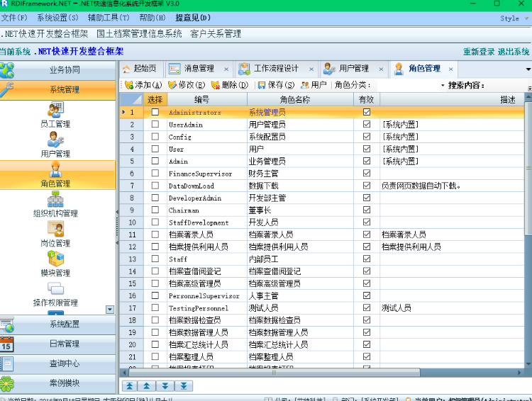Click 查询中心 group icon
Image resolution: width=532 pixels, height=401 pixels.
pos(7,363)
